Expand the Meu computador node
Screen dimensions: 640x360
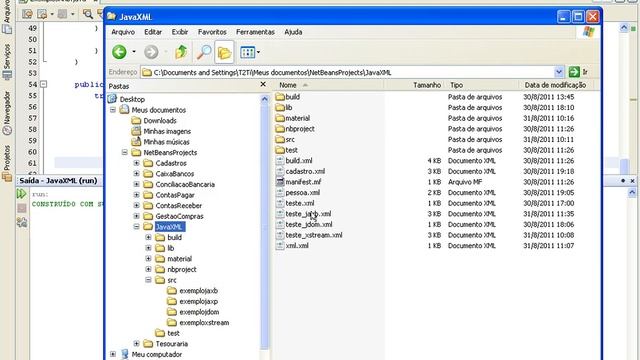113,354
